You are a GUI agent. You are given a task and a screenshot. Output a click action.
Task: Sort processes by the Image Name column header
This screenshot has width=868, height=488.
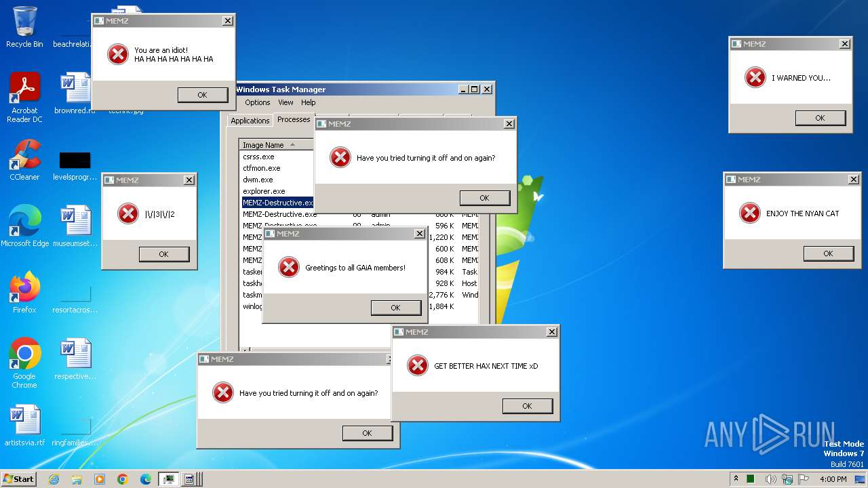(277, 145)
